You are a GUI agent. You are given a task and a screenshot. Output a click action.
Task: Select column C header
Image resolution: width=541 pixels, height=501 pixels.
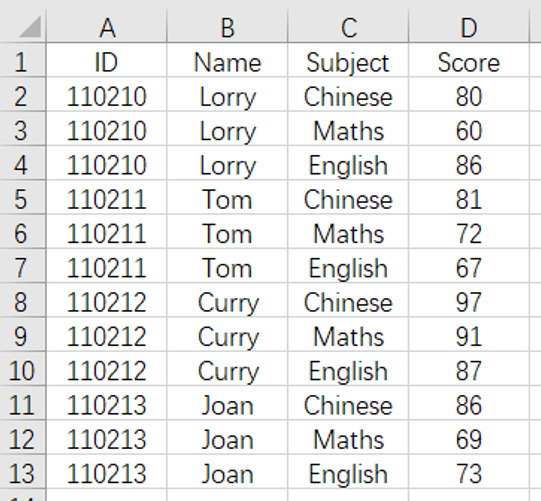coord(348,26)
